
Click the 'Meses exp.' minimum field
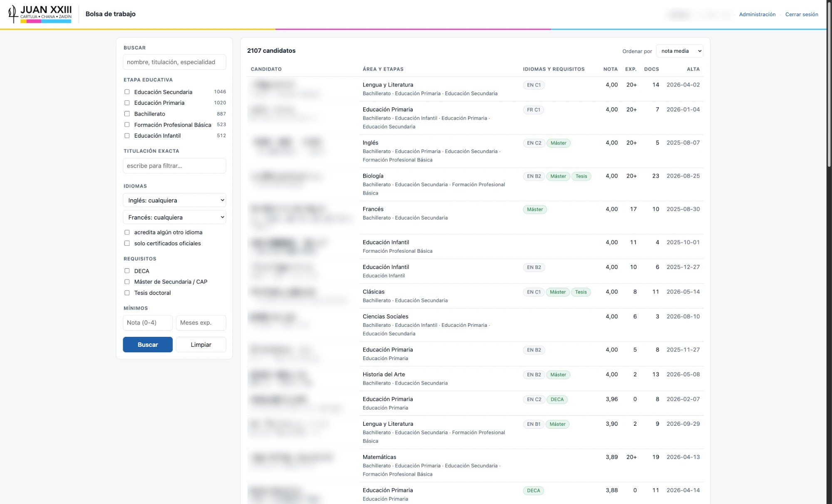201,323
